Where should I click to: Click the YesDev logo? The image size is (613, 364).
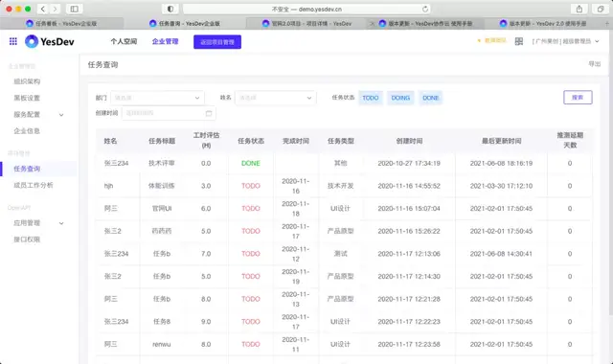coord(50,41)
